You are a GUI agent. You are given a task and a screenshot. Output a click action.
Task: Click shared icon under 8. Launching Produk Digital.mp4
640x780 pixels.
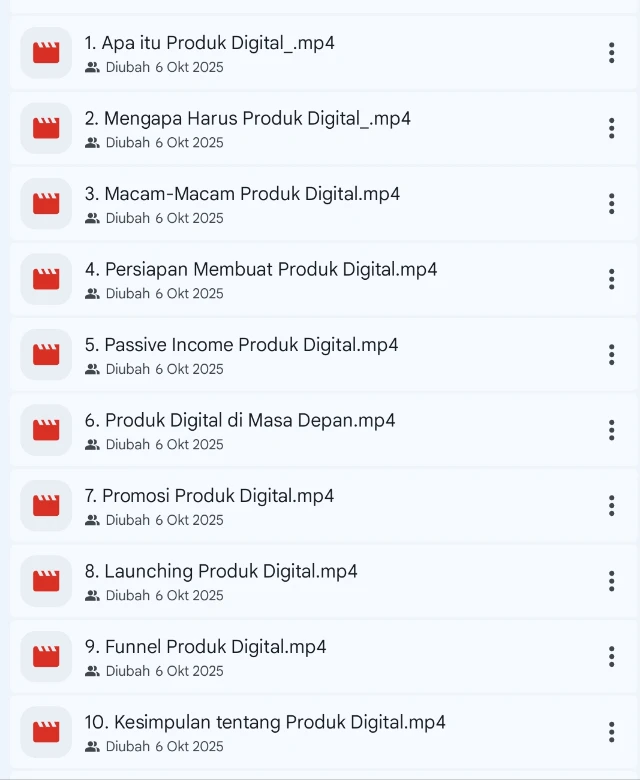[x=92, y=595]
